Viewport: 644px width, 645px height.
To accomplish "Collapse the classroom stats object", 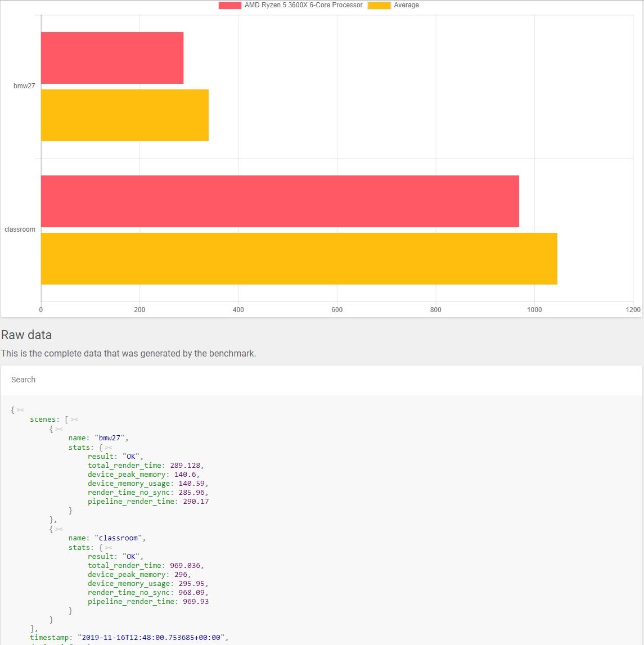I will (109, 548).
